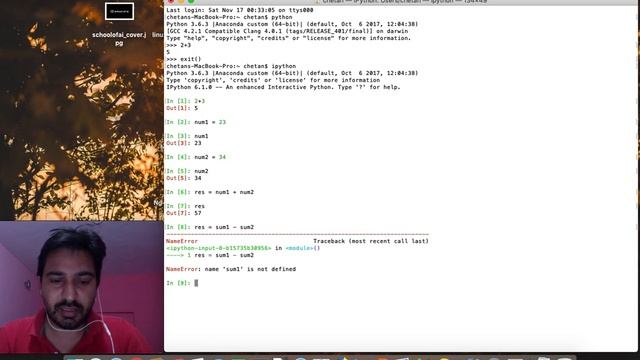Click the 'In [5]: num2' input line
The width and height of the screenshot is (640, 360).
187,171
